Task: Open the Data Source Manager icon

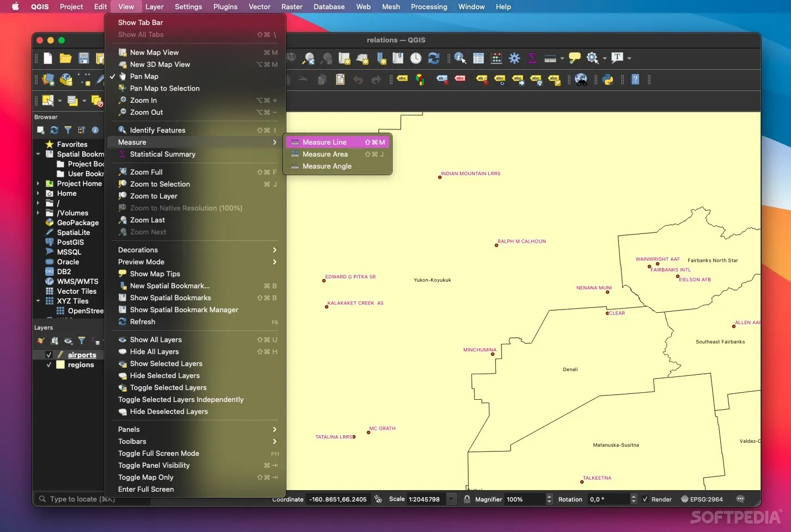Action: [x=48, y=79]
